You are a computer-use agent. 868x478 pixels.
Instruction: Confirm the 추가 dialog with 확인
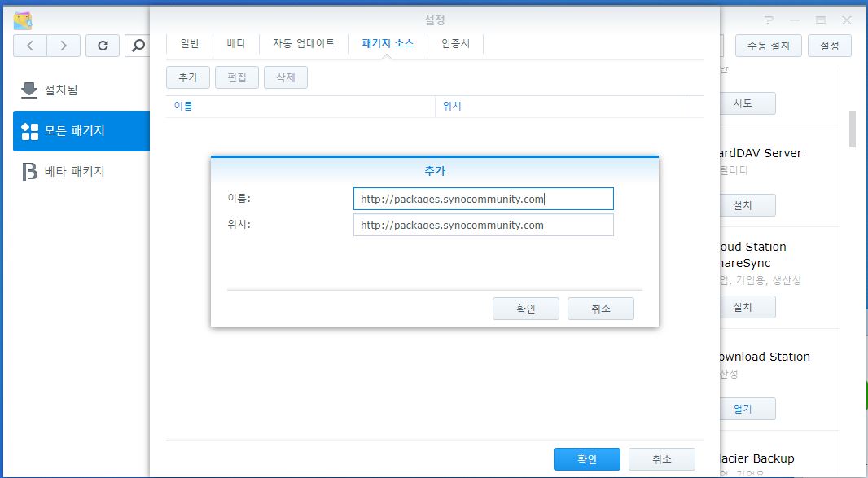[526, 309]
